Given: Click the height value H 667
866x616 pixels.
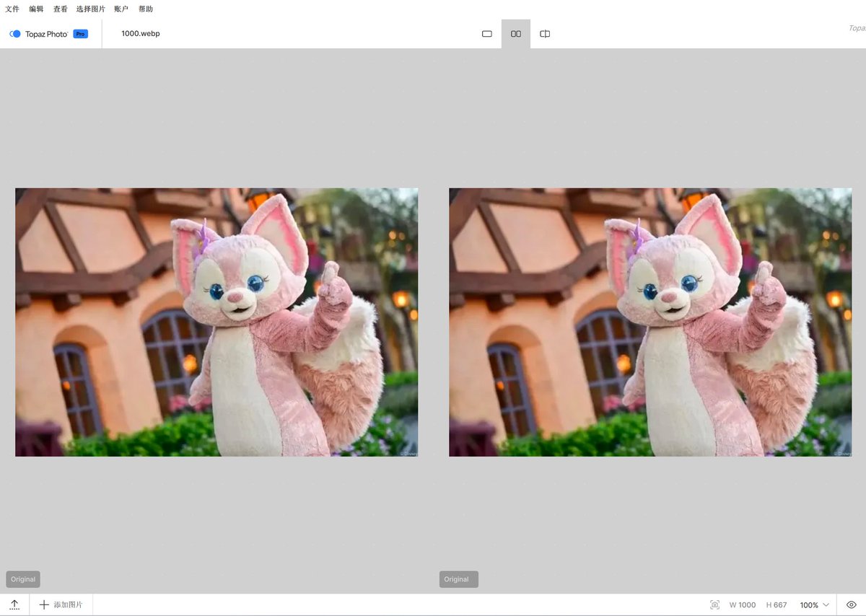Looking at the screenshot, I should [x=777, y=604].
